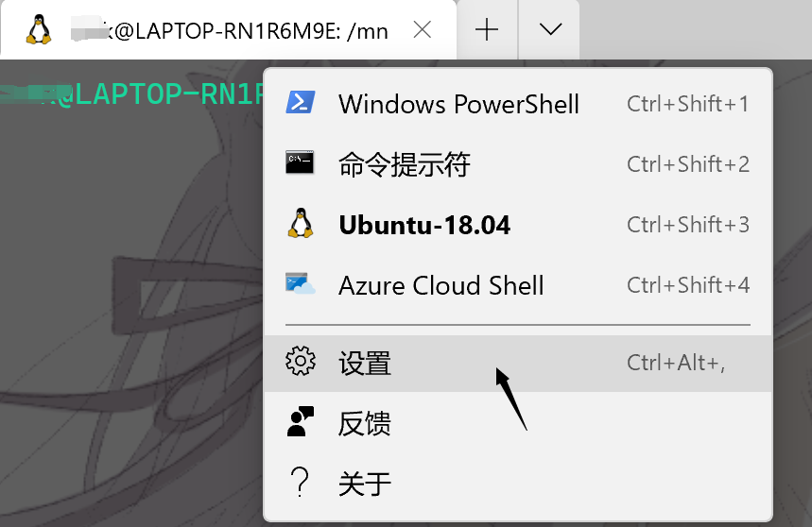This screenshot has width=812, height=527.
Task: Toggle the profile dropdown chevron
Action: [550, 29]
